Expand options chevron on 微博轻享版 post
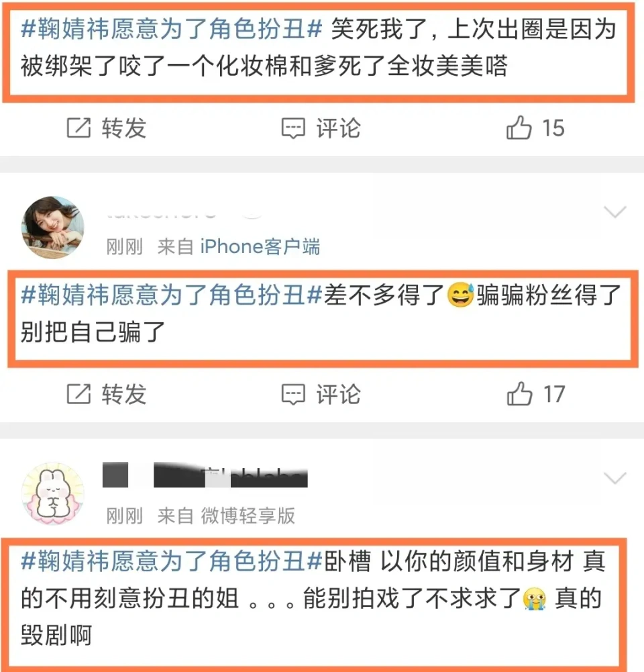Screen dimensions: 644x672 point(615,478)
